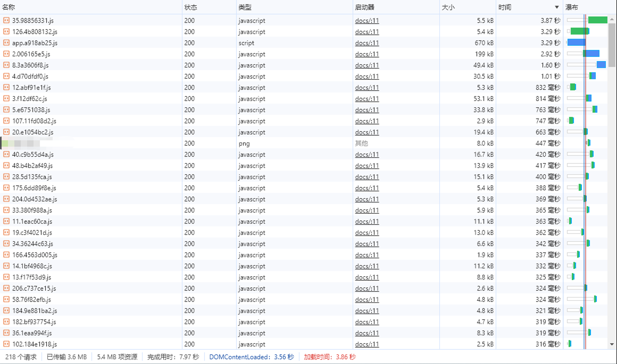Click the scrollbar down arrow at bottom right
The width and height of the screenshot is (617, 364).
pos(612,344)
